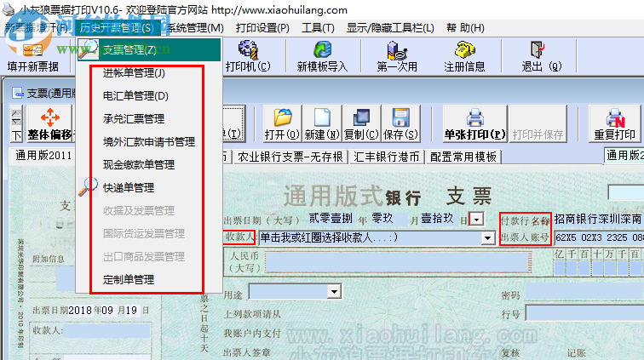Screen dimensions: 644x360
Task: Click the 人民币(大写) amount field
Action: coord(399,262)
